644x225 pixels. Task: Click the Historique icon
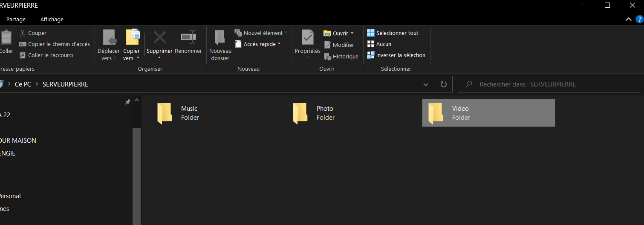pos(328,56)
